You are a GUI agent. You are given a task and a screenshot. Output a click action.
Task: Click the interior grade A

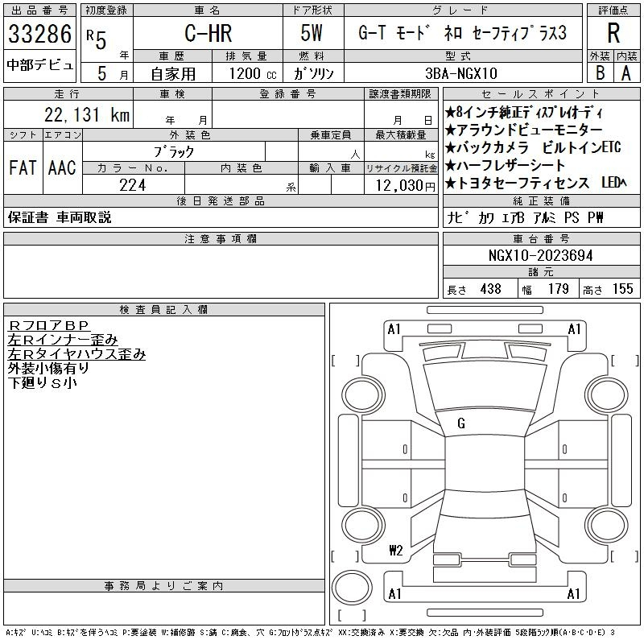(626, 73)
